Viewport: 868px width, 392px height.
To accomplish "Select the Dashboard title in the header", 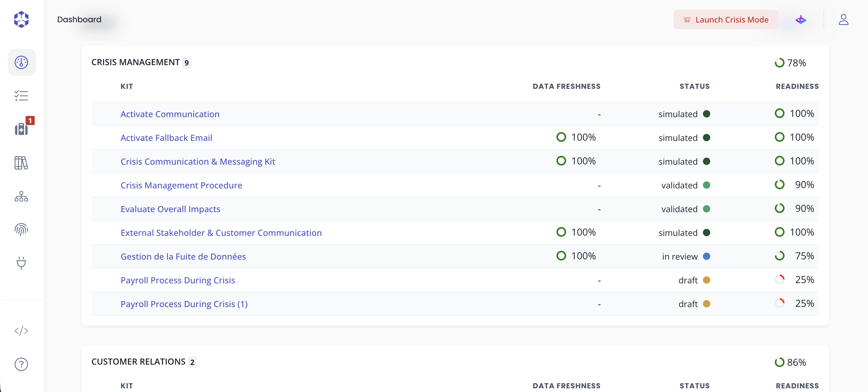I will [79, 19].
